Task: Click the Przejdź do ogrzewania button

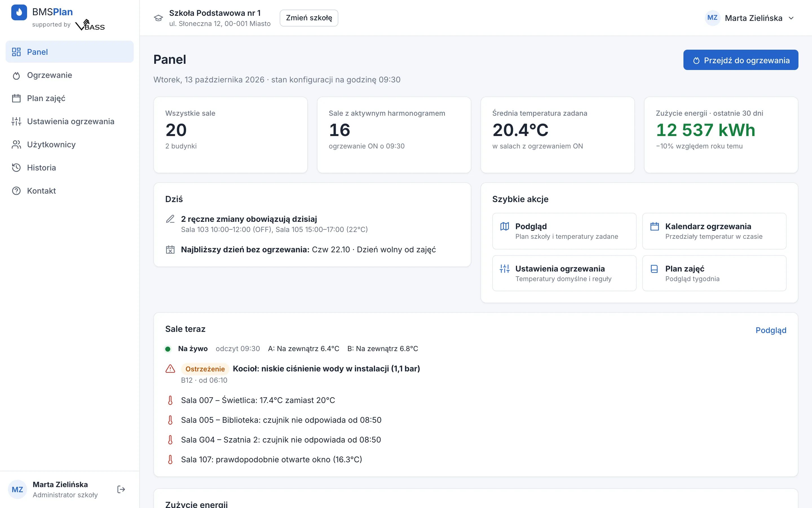Action: [741, 60]
